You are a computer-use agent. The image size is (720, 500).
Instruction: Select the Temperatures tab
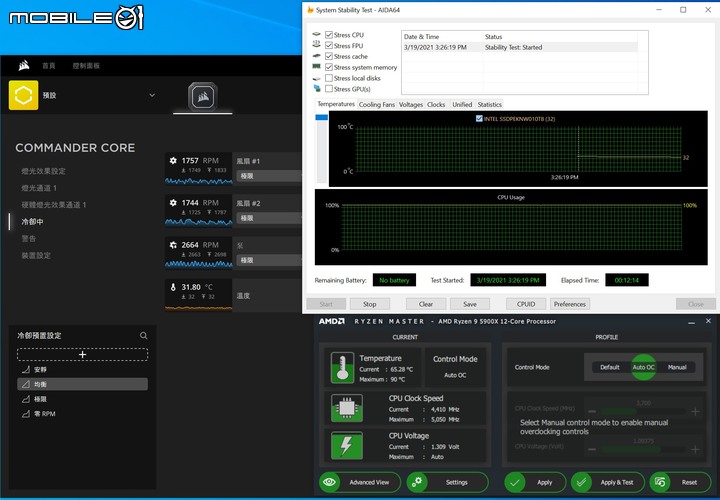coord(336,104)
